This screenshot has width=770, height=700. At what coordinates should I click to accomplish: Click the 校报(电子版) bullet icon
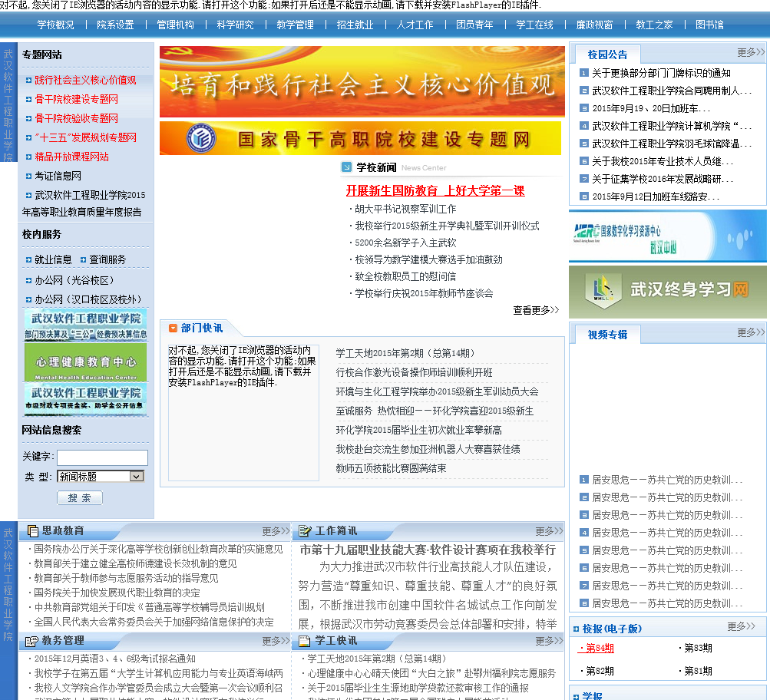[576, 629]
